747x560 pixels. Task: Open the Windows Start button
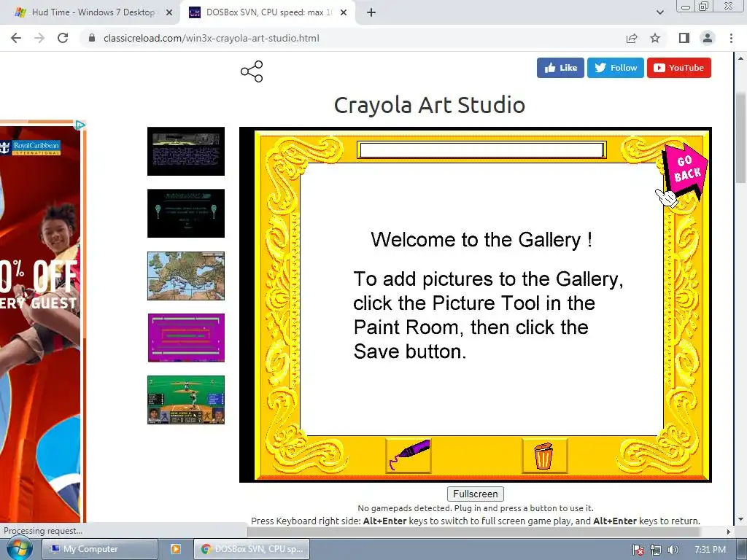18,549
